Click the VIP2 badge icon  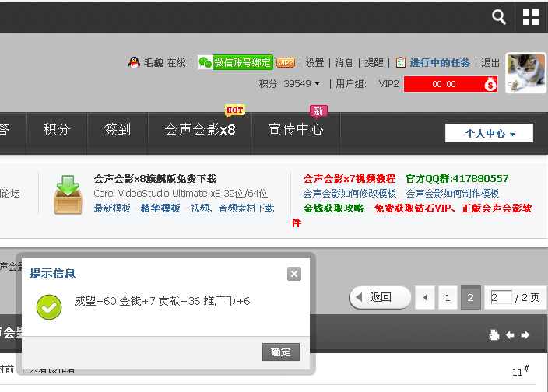[x=286, y=62]
